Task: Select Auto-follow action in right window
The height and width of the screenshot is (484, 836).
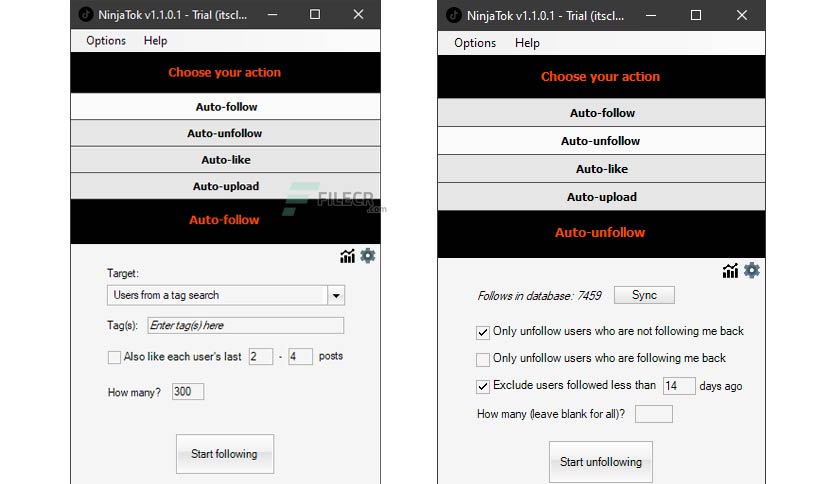Action: [601, 113]
